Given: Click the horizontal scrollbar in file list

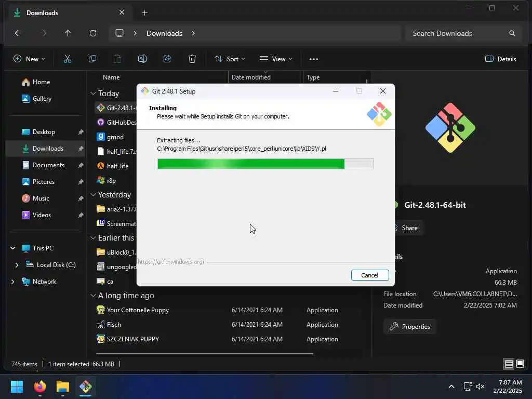Looking at the screenshot, I should 204,354.
